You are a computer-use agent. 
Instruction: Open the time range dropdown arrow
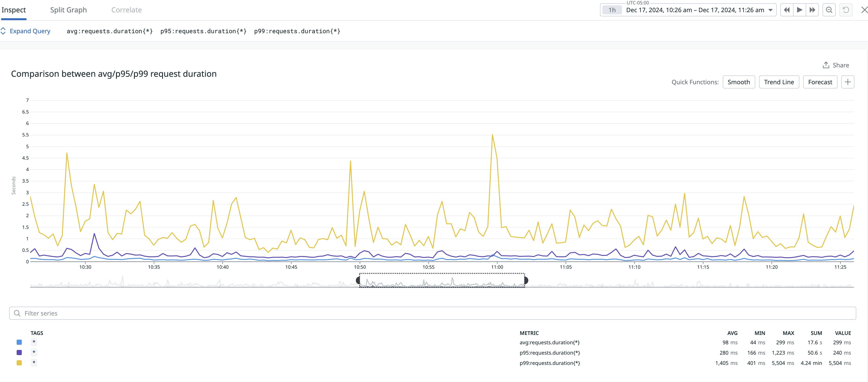pos(770,10)
